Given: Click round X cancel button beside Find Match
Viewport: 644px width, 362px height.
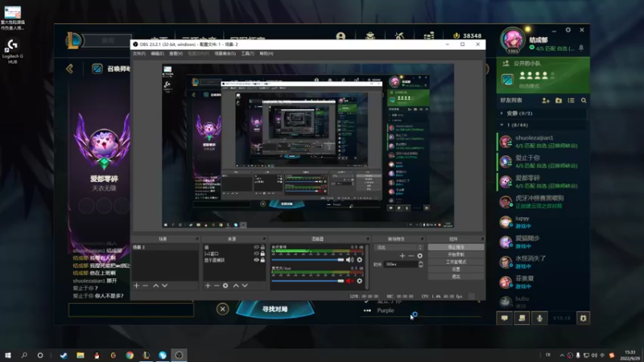Looking at the screenshot, I should coord(223,309).
